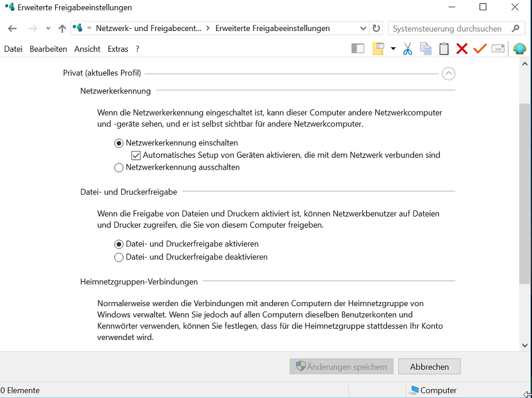Click the forward navigation arrow
Image resolution: width=532 pixels, height=398 pixels.
tap(33, 29)
